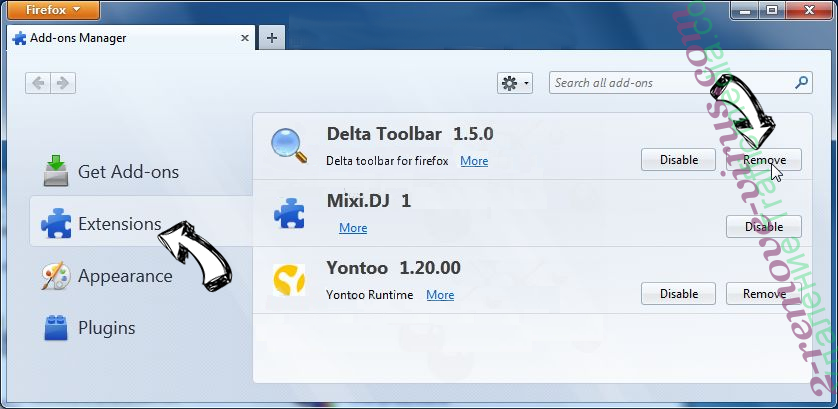
Task: Go to the Plugins category
Action: click(x=106, y=328)
